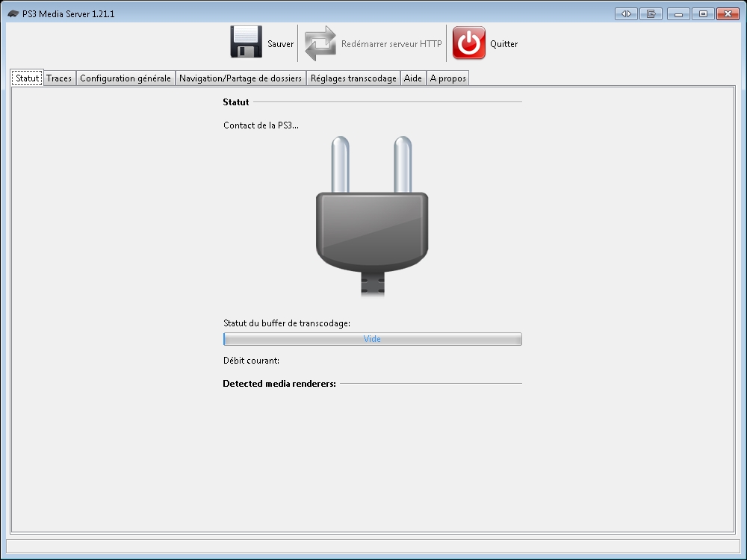
Task: Click the window shade button beside minimize
Action: tap(651, 13)
